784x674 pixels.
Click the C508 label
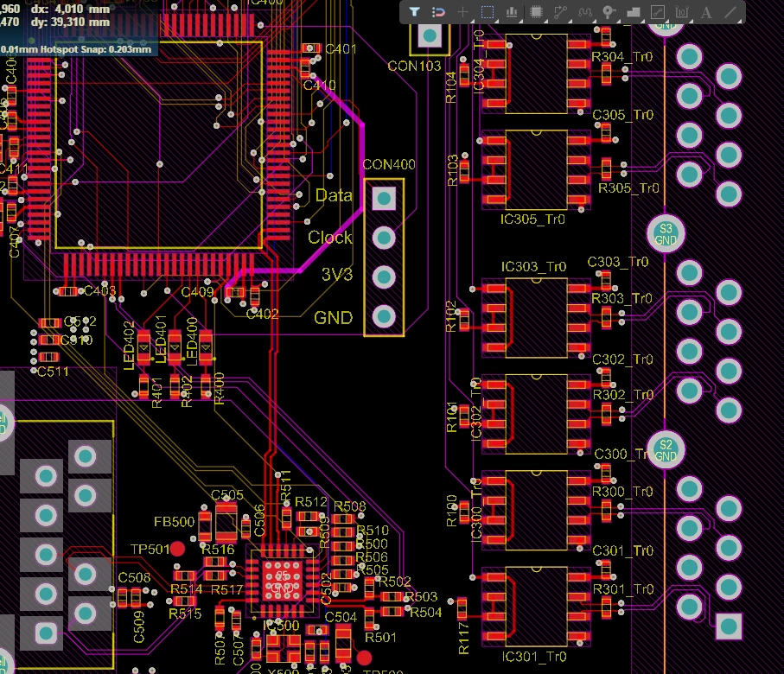click(x=134, y=577)
